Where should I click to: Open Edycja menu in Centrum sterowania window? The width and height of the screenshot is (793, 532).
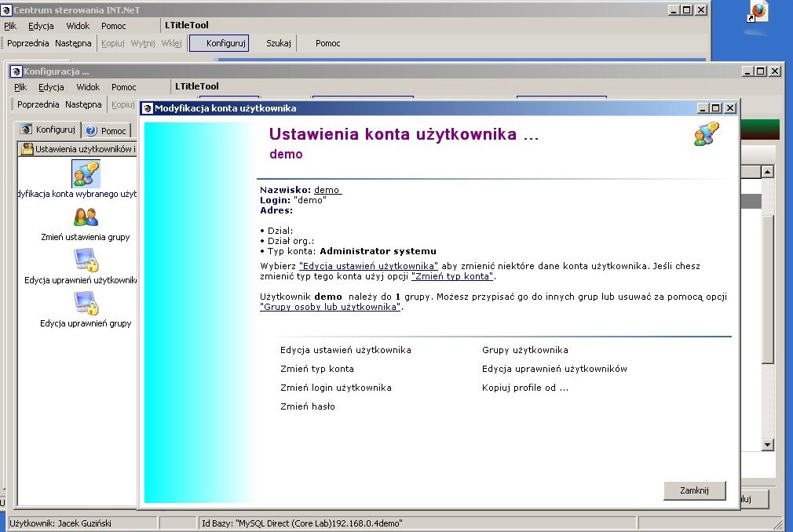(41, 26)
